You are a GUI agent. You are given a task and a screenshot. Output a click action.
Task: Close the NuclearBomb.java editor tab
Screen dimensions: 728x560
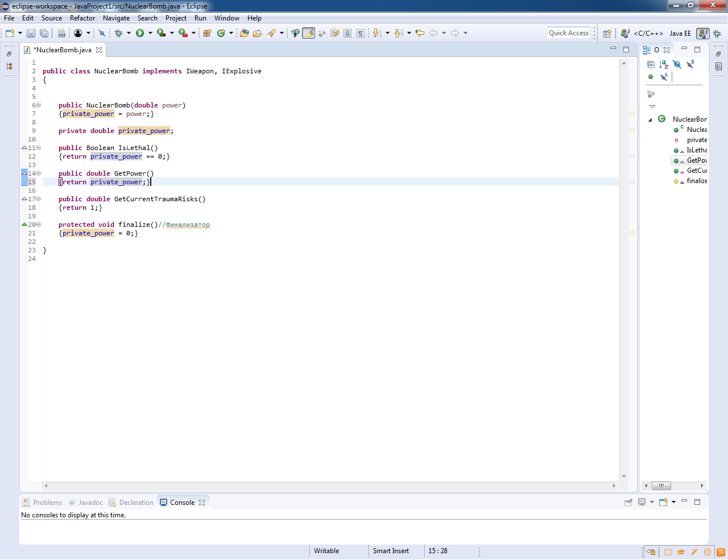point(99,50)
